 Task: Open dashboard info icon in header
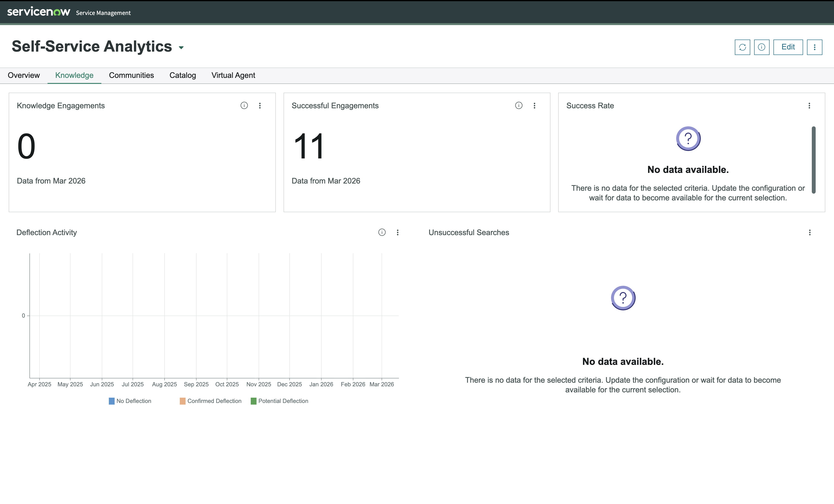pyautogui.click(x=762, y=47)
